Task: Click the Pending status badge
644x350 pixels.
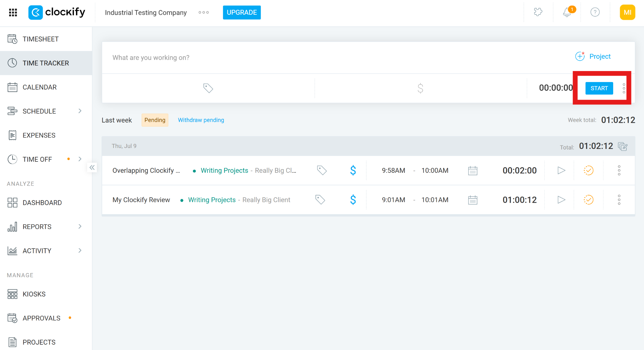Action: (x=155, y=120)
